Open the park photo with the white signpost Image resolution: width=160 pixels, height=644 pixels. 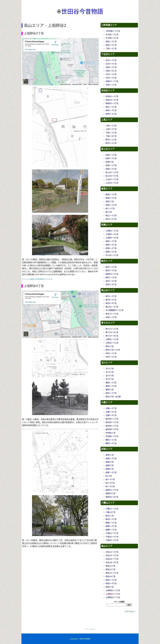(60, 191)
